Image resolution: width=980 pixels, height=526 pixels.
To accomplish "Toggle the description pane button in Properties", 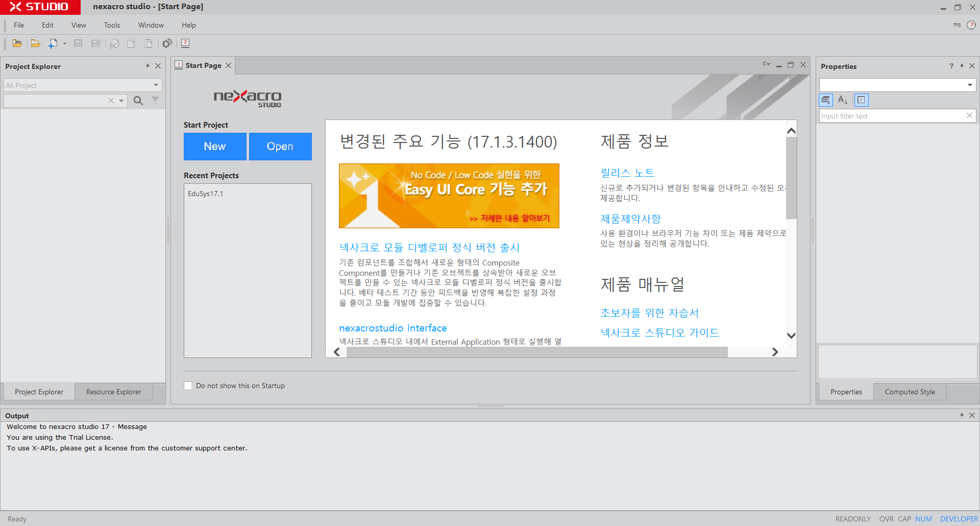I will pyautogui.click(x=861, y=100).
